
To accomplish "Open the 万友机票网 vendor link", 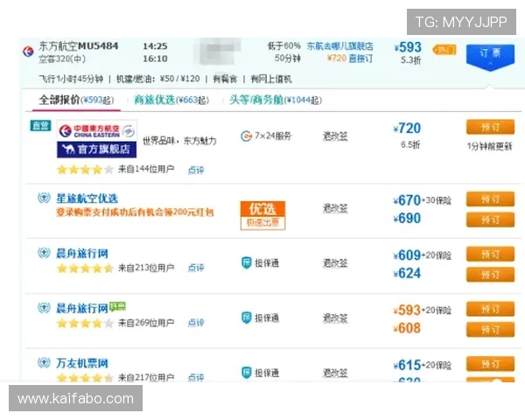I will 82,363.
